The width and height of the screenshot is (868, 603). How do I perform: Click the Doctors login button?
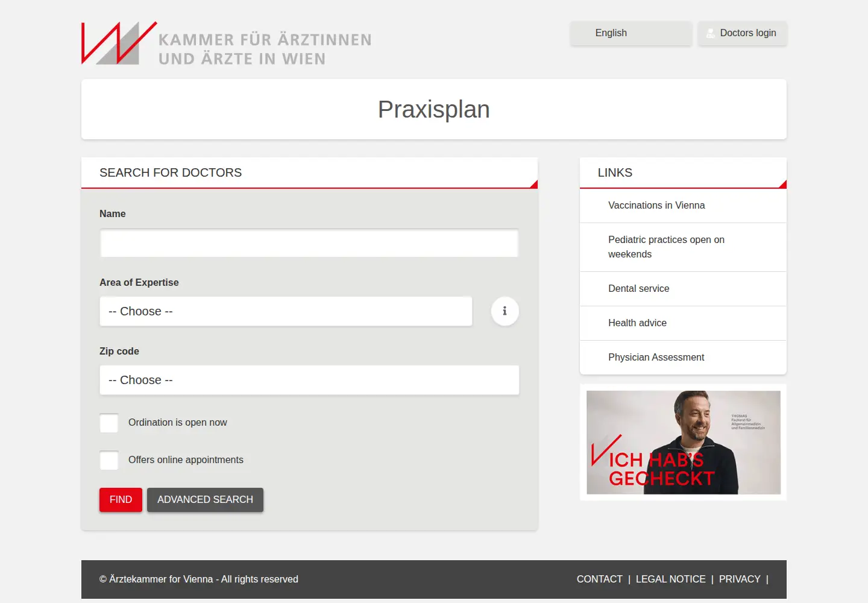coord(742,33)
